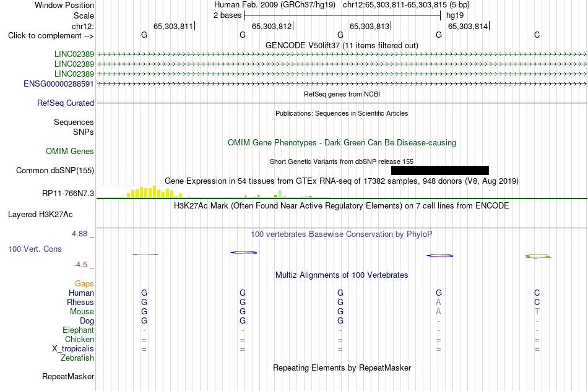This screenshot has height=391, width=588.
Task: Click the RefSeq Curated blue intron line
Action: [x=342, y=103]
